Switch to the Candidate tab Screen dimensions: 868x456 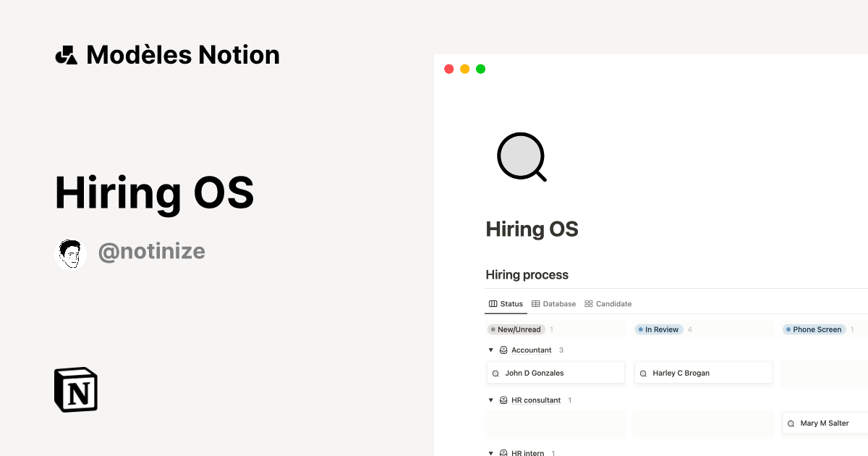coord(613,303)
